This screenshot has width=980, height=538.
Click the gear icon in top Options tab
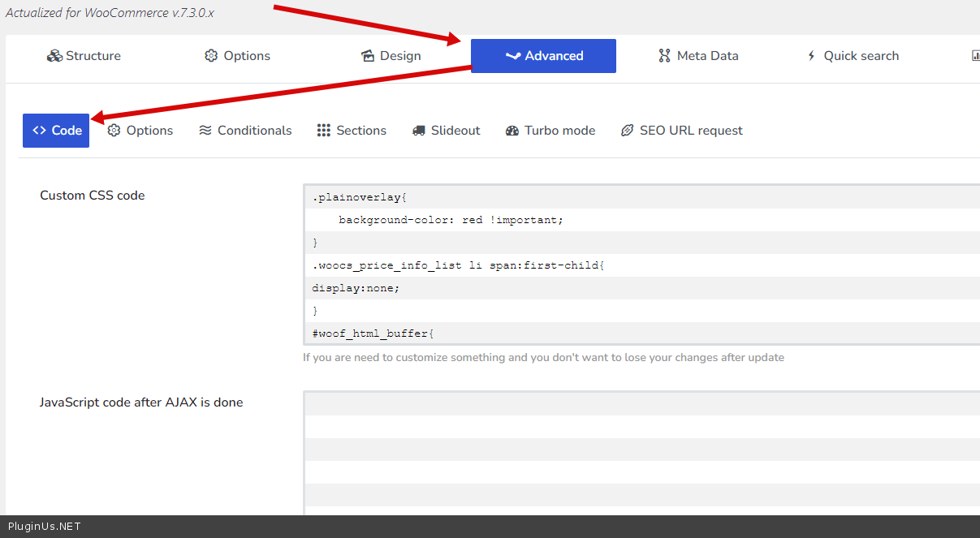(x=211, y=56)
